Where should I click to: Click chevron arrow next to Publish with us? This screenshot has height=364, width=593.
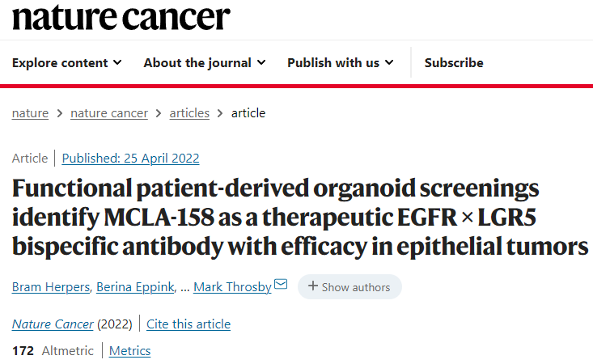389,62
